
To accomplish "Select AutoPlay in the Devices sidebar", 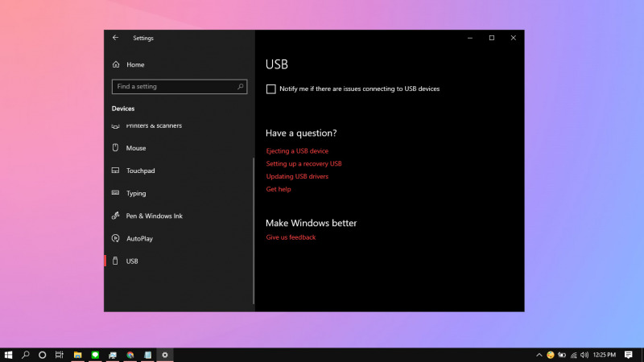I will pos(139,239).
